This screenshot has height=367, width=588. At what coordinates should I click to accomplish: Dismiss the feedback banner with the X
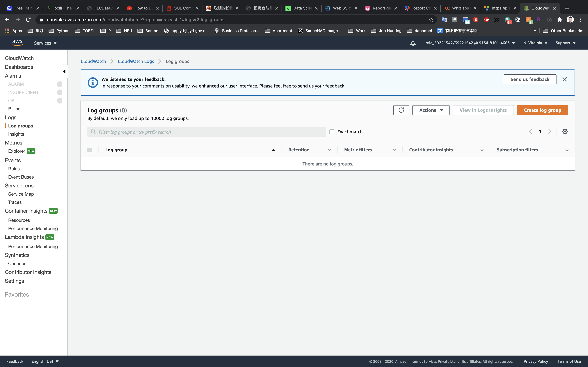(x=565, y=79)
